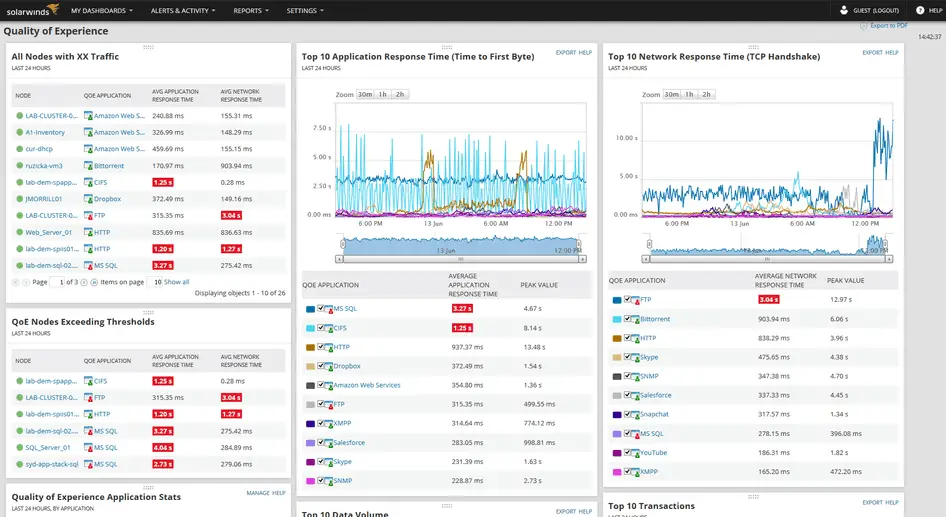946x517 pixels.
Task: Uncheck MS SQL in Application Response Time legend
Action: [x=321, y=309]
